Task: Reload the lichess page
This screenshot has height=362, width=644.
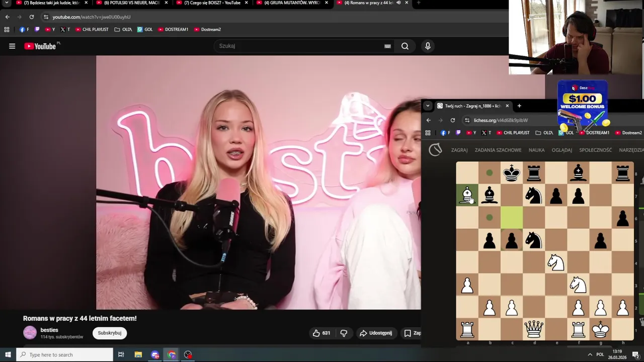Action: 453,120
